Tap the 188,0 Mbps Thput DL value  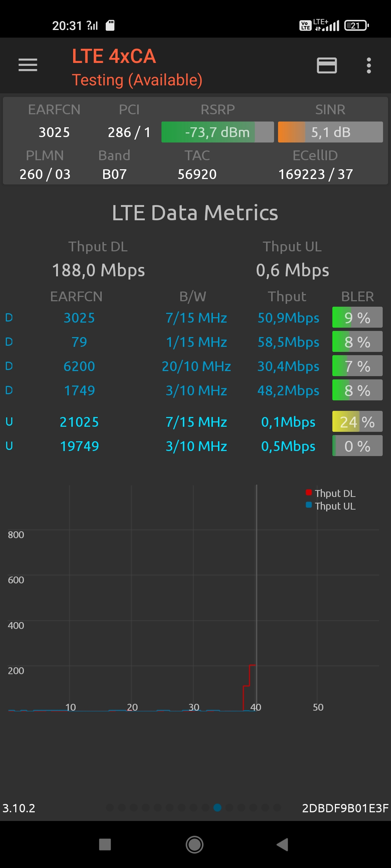click(98, 270)
